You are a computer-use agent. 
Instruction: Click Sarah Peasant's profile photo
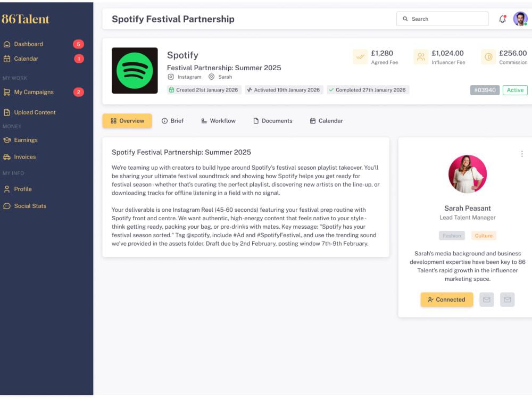tap(468, 174)
